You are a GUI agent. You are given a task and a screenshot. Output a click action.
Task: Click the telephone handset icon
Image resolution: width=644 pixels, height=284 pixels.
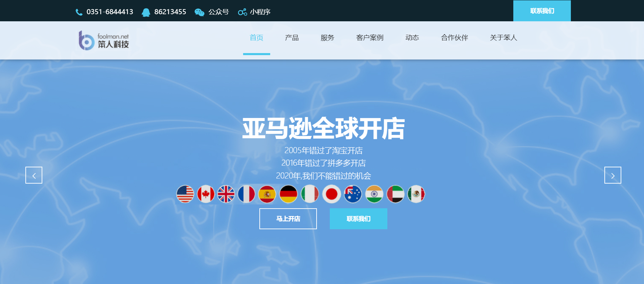click(79, 12)
